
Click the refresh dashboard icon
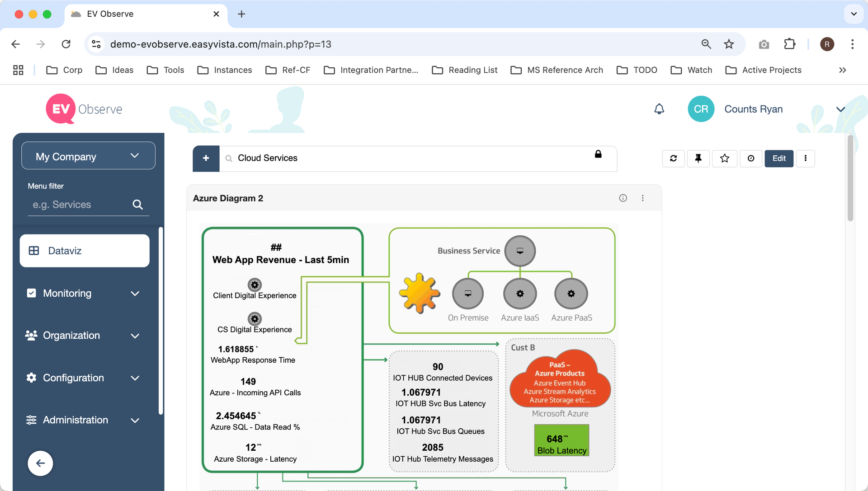pyautogui.click(x=673, y=159)
